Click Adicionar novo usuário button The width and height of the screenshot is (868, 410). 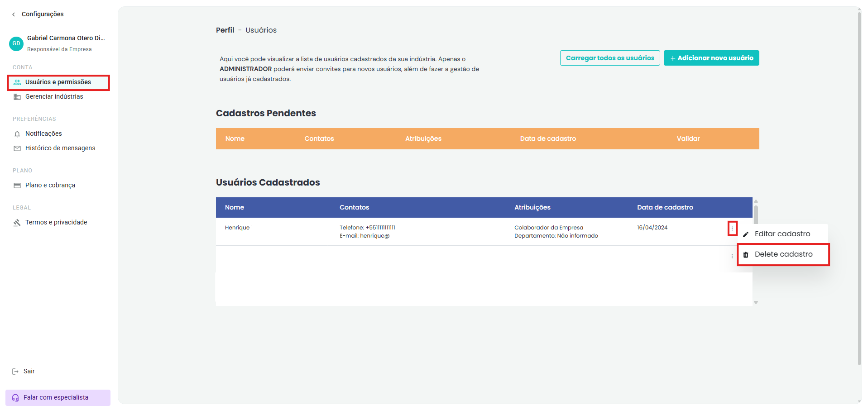pyautogui.click(x=711, y=58)
